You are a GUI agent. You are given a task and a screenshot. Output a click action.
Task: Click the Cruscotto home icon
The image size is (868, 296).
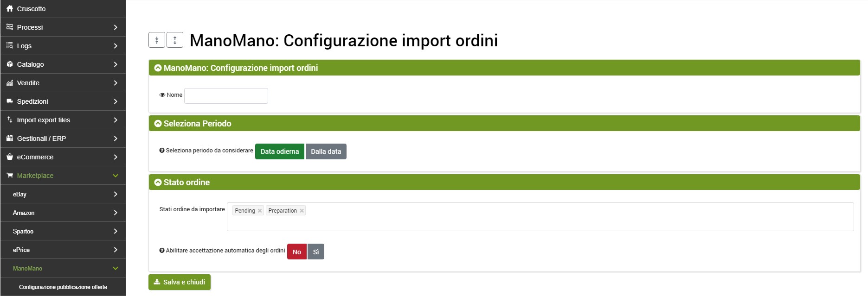coord(10,8)
